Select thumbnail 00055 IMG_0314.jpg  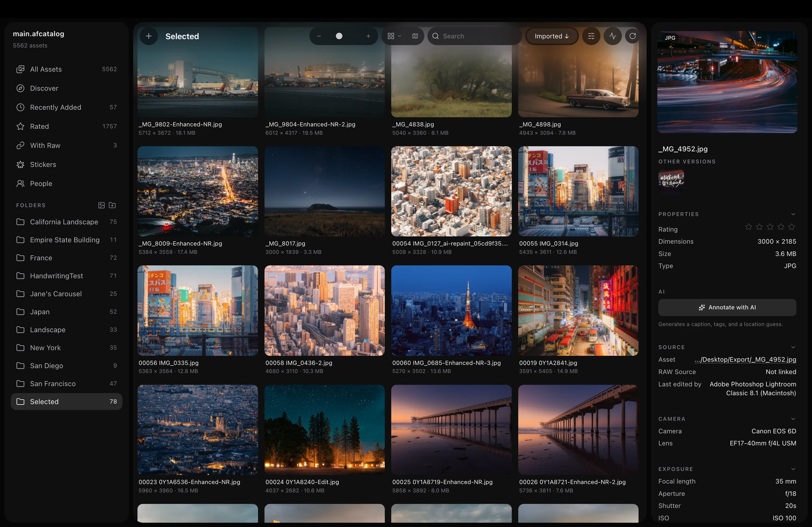pos(578,191)
